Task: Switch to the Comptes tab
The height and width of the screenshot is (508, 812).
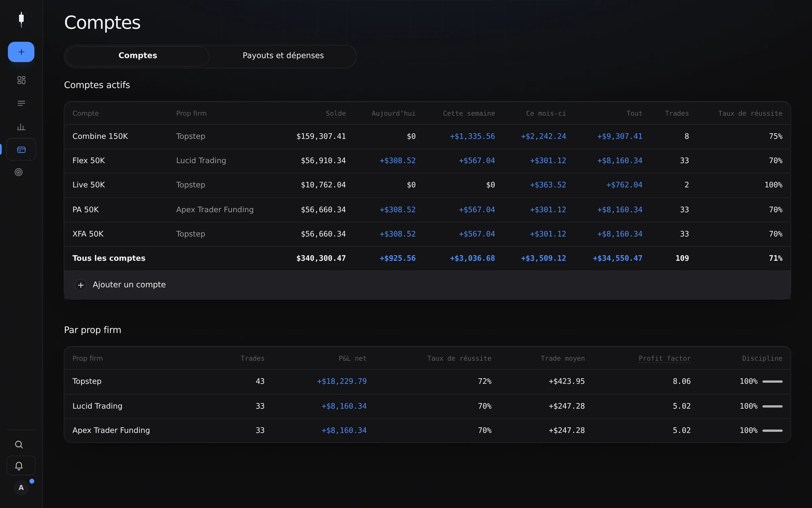Action: pyautogui.click(x=137, y=56)
